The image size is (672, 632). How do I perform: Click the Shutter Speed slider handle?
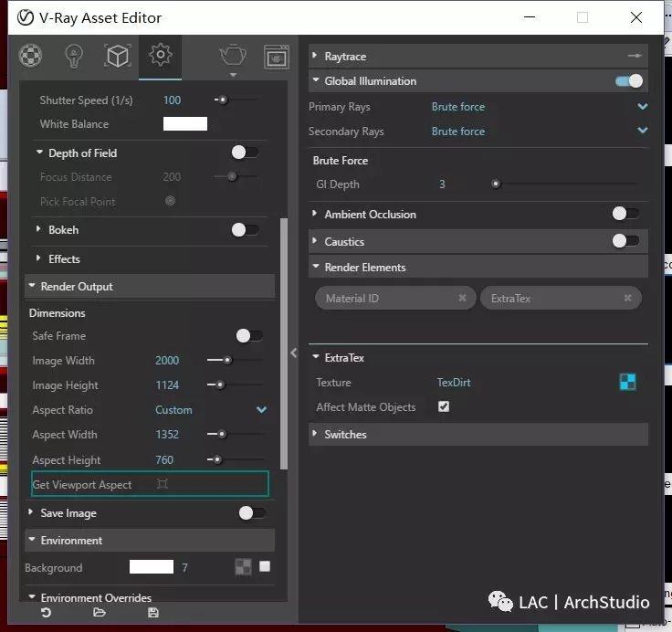(223, 100)
